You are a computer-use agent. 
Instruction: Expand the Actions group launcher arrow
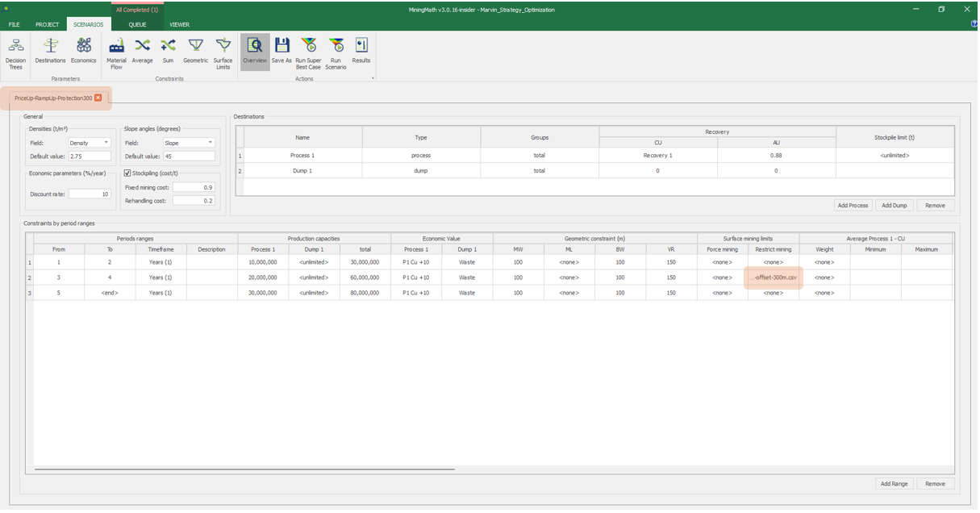[373, 78]
